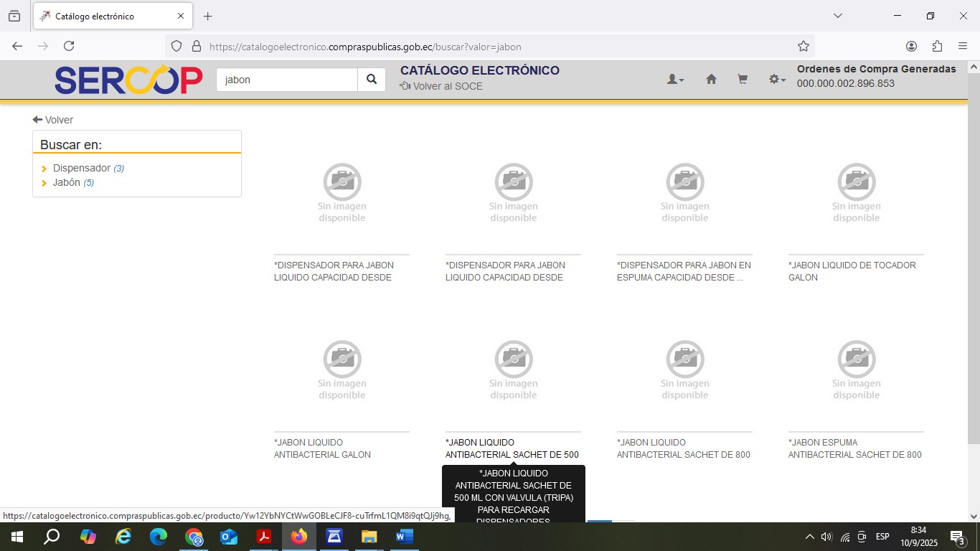Open Word from the Windows taskbar
Viewport: 980px width, 551px height.
tap(404, 537)
